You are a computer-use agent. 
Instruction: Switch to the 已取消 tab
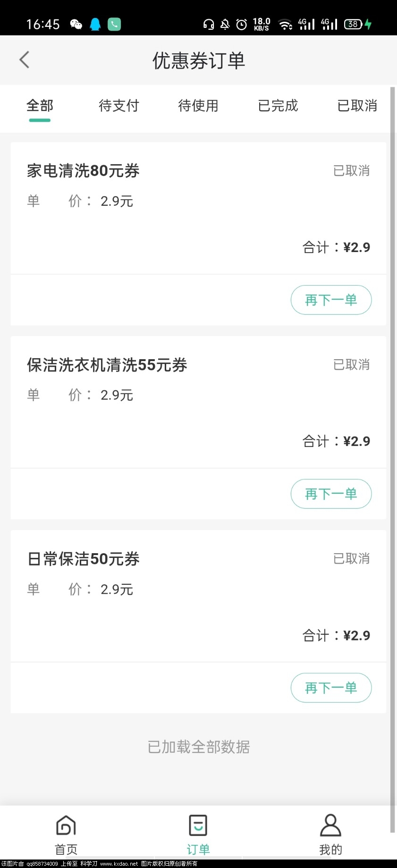point(357,106)
